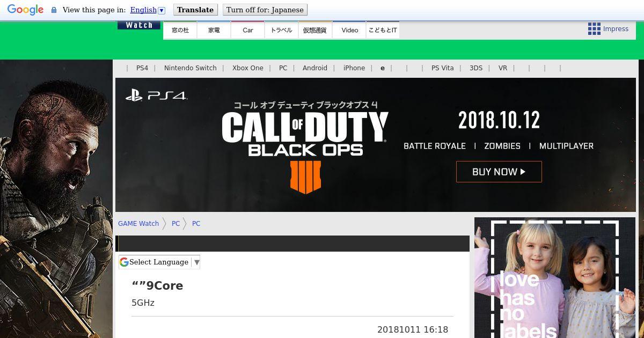This screenshot has width=644, height=338.
Task: Click the 2018.10.12 release date text
Action: 499,120
